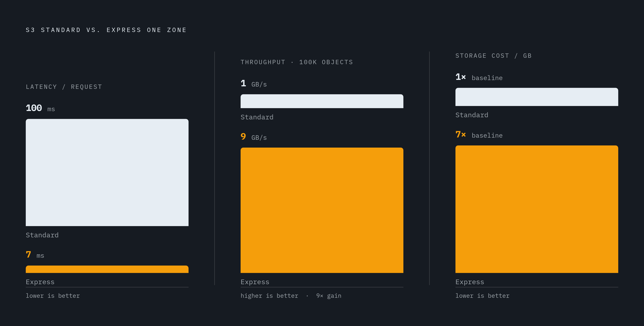
Task: Click the white Standard throughput bar
Action: tap(322, 101)
